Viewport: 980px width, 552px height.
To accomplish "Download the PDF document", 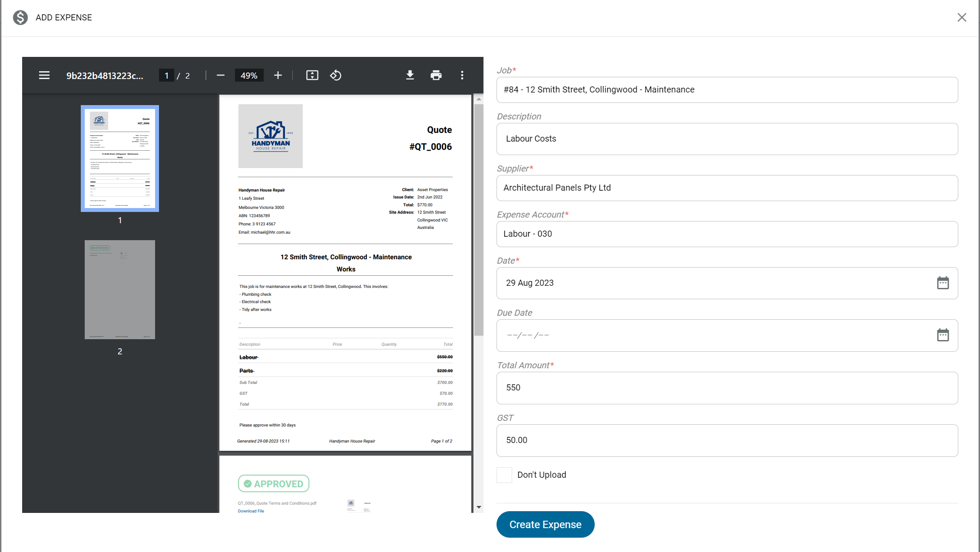I will tap(410, 76).
